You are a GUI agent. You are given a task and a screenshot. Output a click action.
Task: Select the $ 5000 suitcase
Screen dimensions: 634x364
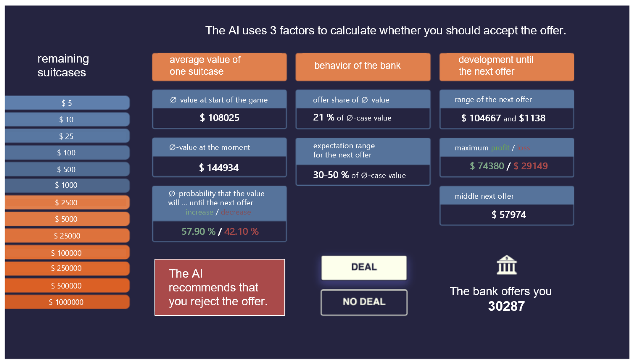click(x=67, y=219)
